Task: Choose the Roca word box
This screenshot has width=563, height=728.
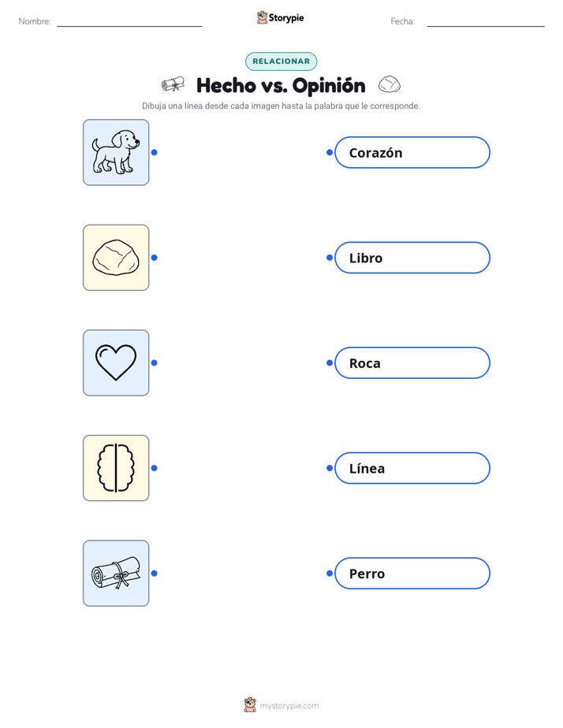Action: (x=412, y=362)
